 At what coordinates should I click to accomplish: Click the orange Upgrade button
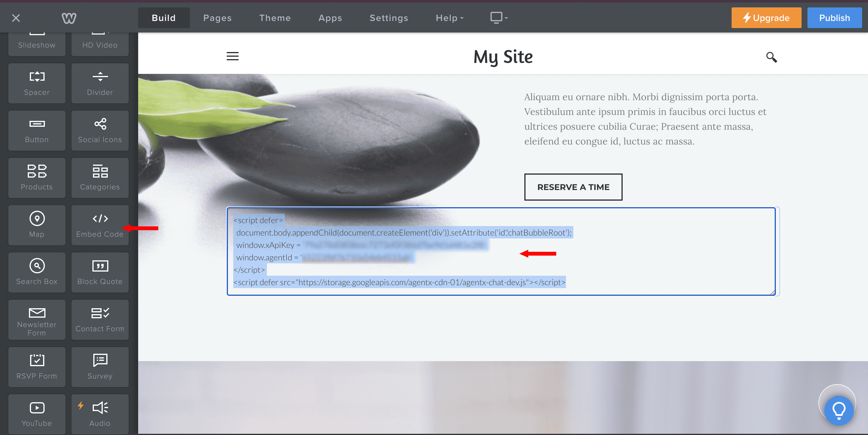766,18
